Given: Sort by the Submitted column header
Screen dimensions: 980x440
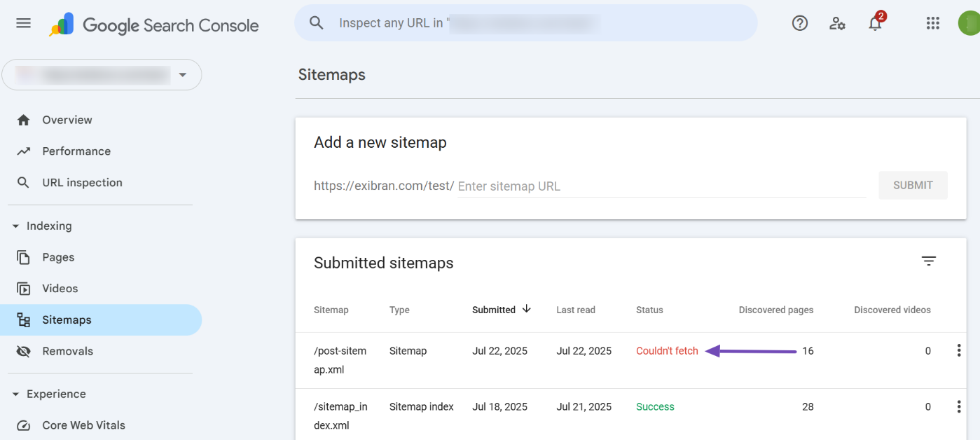Looking at the screenshot, I should pyautogui.click(x=494, y=310).
